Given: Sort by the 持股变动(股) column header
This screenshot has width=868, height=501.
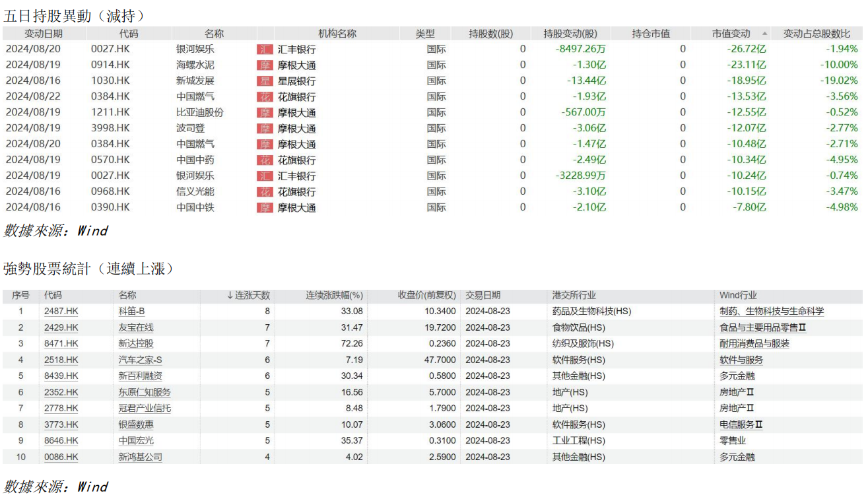Looking at the screenshot, I should point(570,34).
